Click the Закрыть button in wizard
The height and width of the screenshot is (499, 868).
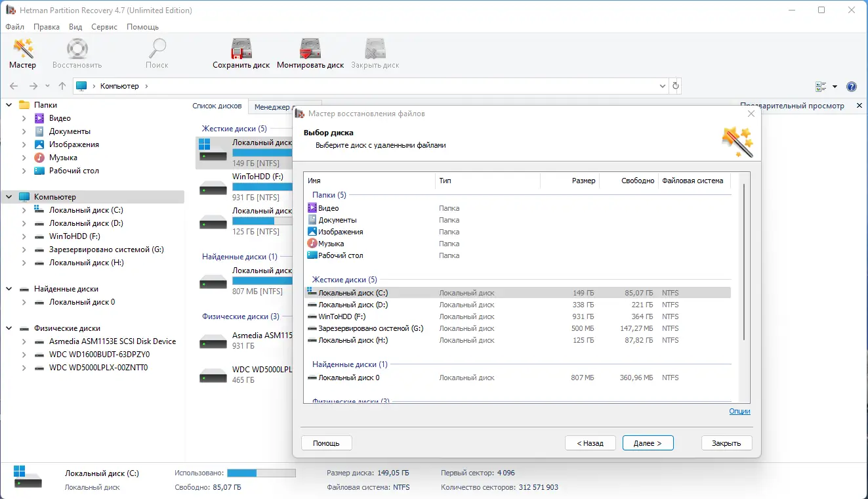(x=726, y=443)
